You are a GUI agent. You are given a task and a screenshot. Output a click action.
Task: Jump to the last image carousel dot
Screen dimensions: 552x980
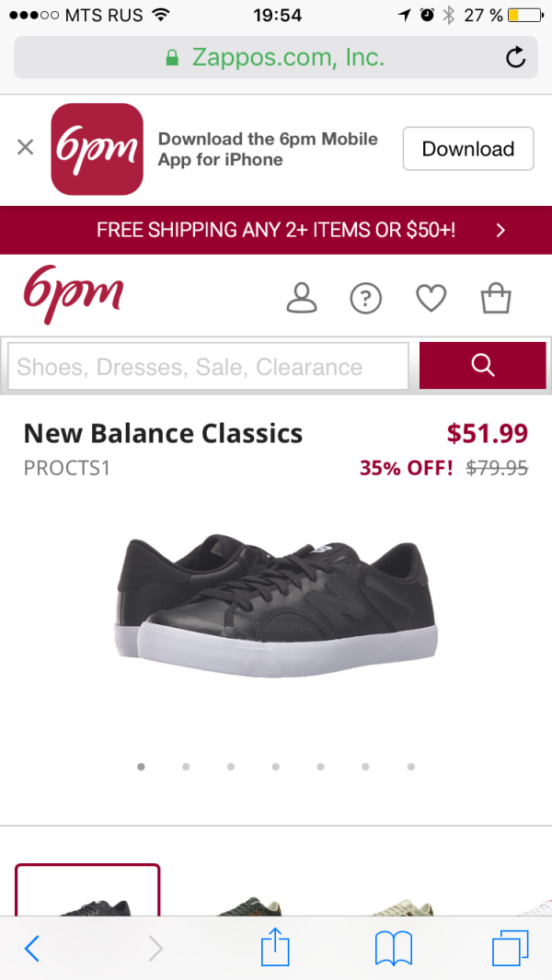(410, 766)
